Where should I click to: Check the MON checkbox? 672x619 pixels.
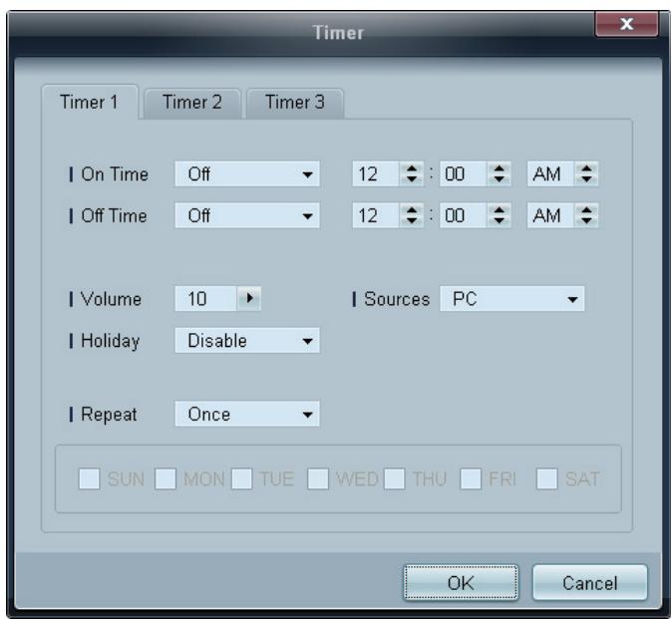click(x=166, y=478)
